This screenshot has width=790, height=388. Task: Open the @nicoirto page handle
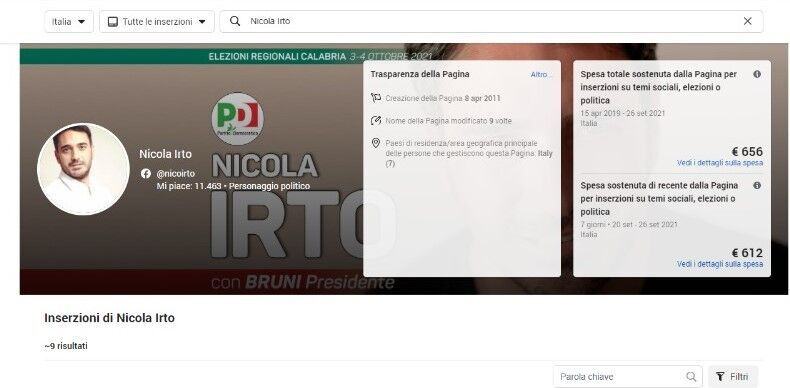click(x=175, y=173)
